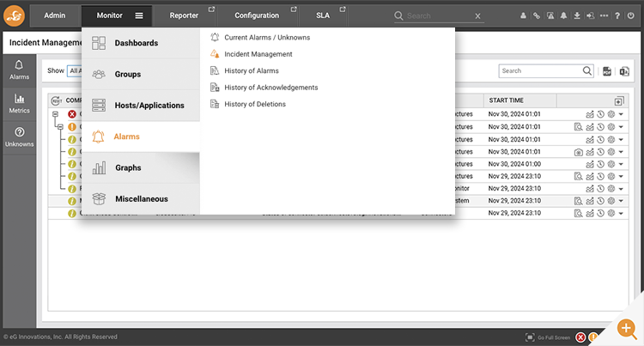This screenshot has width=644, height=346.
Task: Select Miscellaneous in the Monitor menu
Action: (141, 199)
